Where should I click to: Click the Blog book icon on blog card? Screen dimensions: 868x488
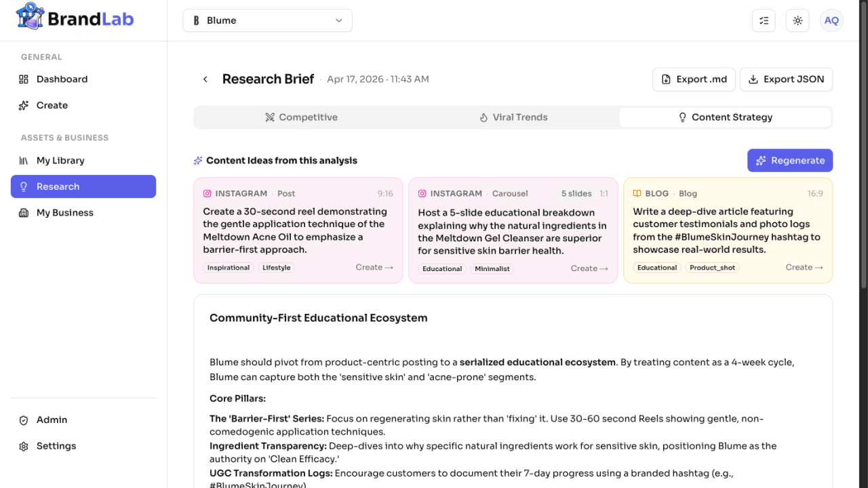pyautogui.click(x=637, y=193)
